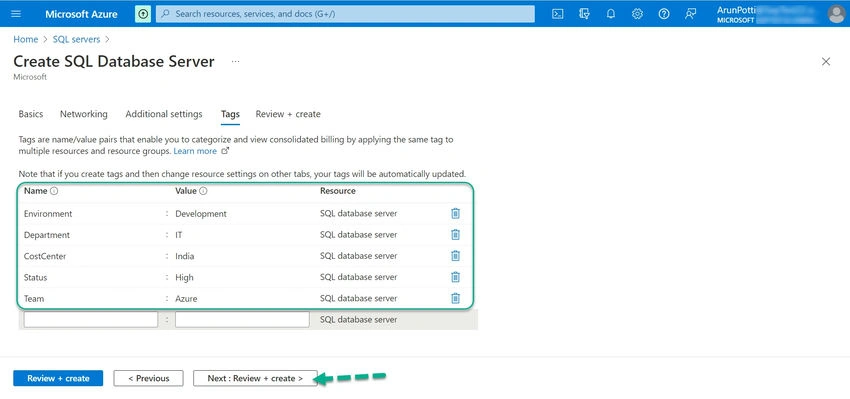Select the Environment tag name
The height and width of the screenshot is (399, 850).
[48, 214]
